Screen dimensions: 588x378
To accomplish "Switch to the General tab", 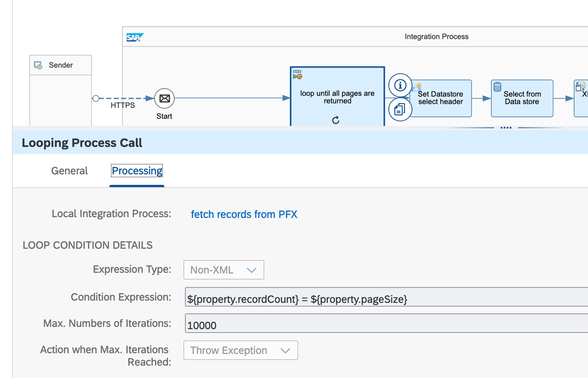I will click(69, 171).
